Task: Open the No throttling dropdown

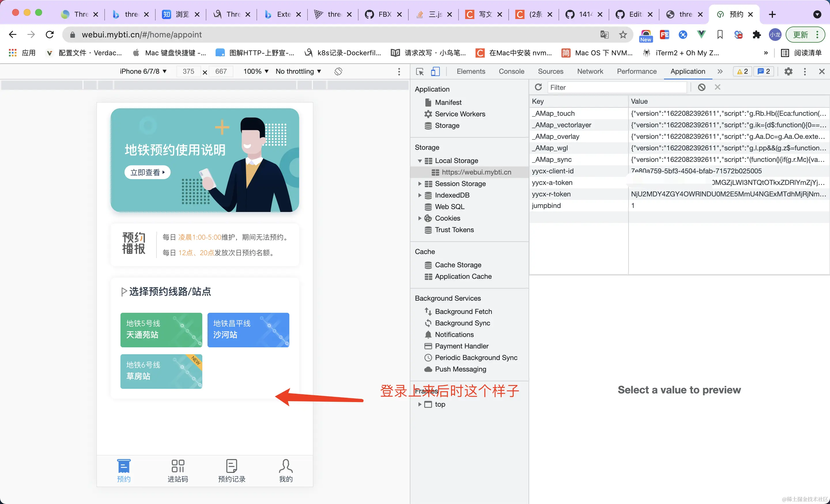Action: (x=298, y=71)
